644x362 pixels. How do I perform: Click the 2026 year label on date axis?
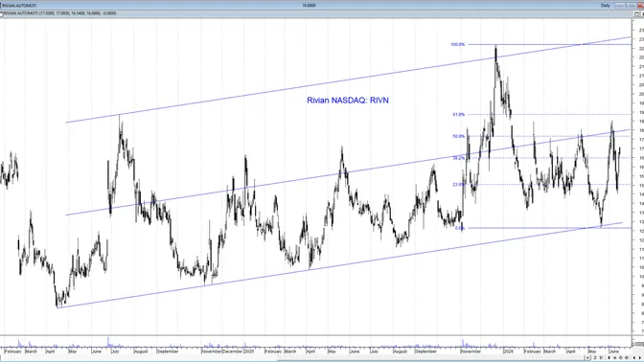coord(509,351)
